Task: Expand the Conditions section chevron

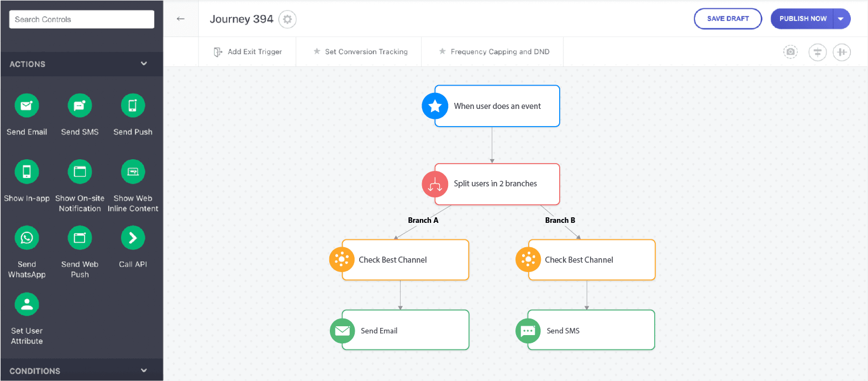Action: click(x=144, y=370)
